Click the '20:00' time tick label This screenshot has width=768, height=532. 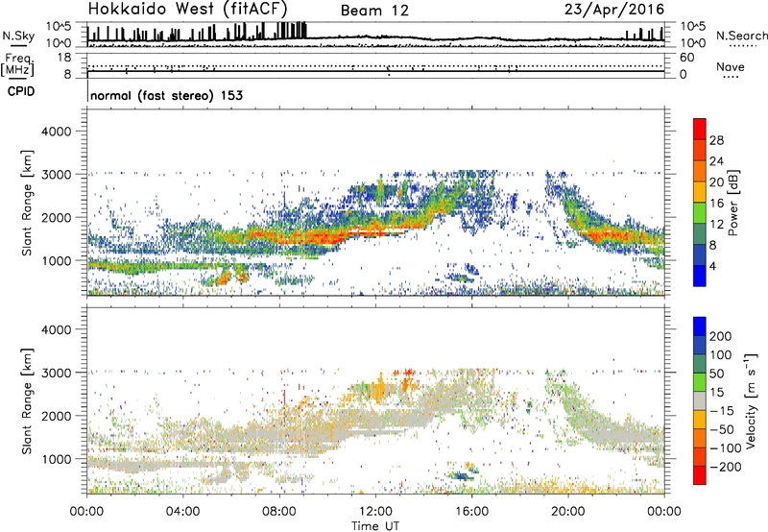[x=568, y=512]
